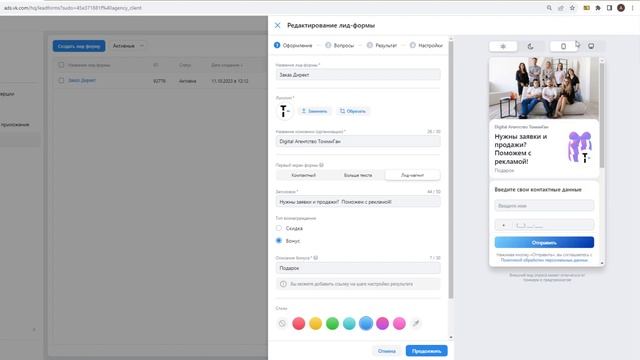The image size is (640, 360).
Task: Select the Скидка reward radio button
Action: click(x=279, y=228)
